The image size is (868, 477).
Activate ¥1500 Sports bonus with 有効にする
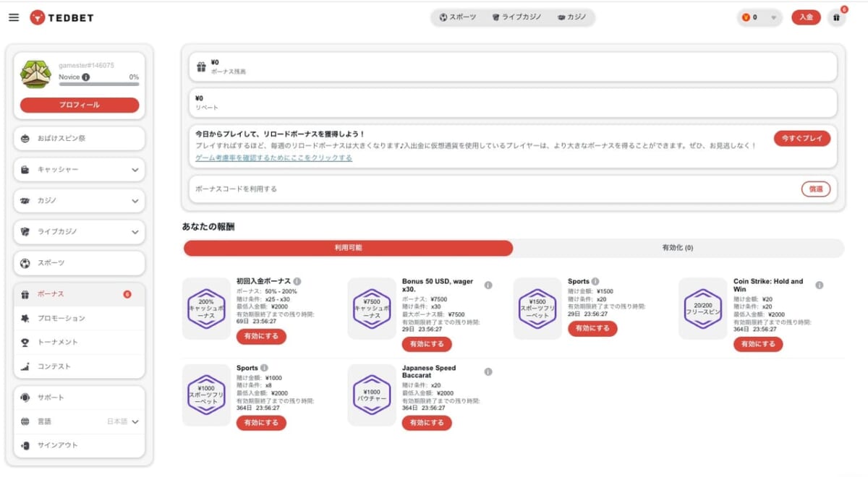(x=592, y=328)
